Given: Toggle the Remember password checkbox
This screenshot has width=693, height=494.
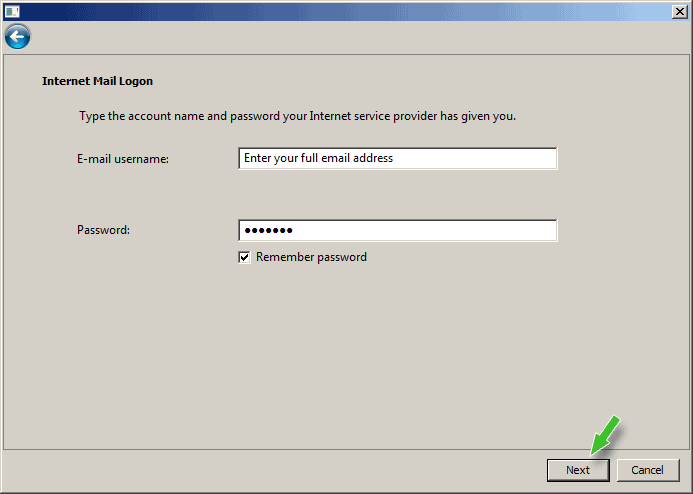Looking at the screenshot, I should pyautogui.click(x=244, y=257).
